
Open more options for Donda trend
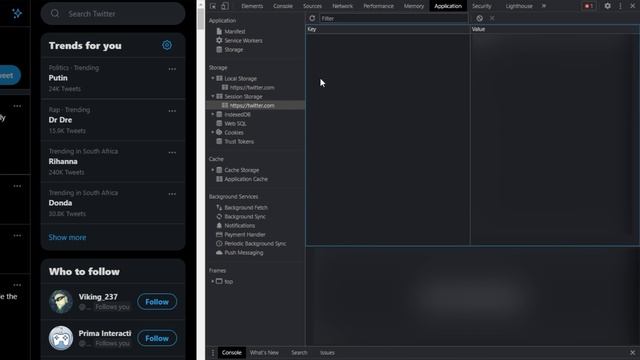[172, 194]
